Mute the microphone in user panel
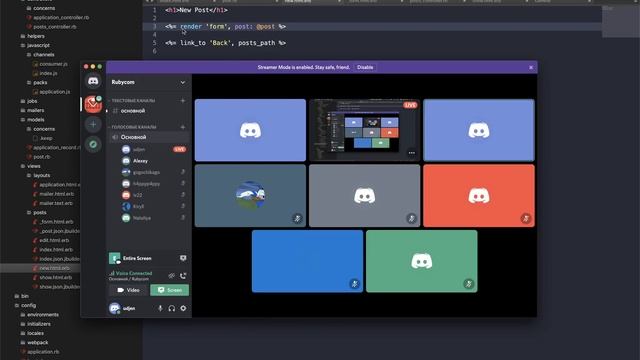Image resolution: width=640 pixels, height=360 pixels. click(x=160, y=308)
